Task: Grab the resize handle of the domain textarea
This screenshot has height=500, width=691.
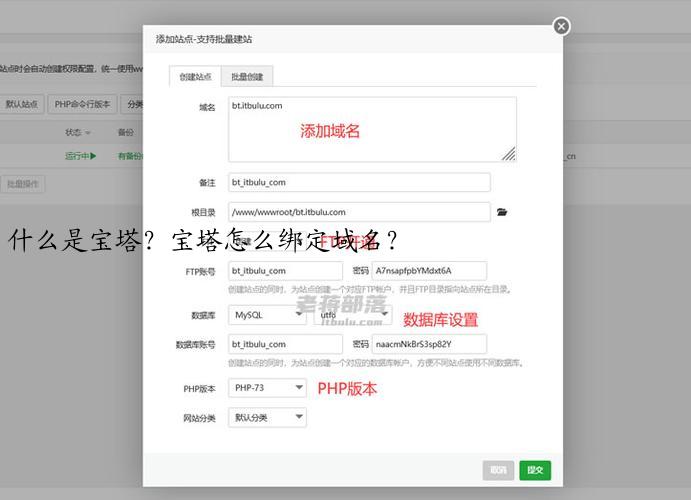Action: pos(509,154)
